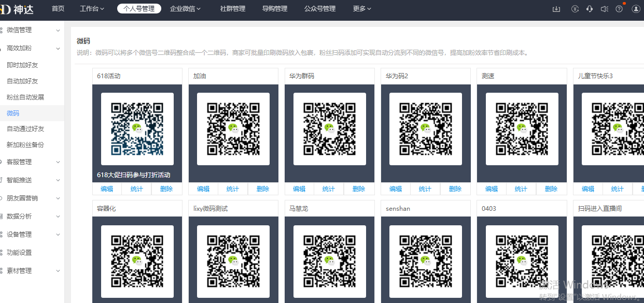The image size is (644, 303).
Task: Click the 0403 card title
Action: tap(489, 209)
